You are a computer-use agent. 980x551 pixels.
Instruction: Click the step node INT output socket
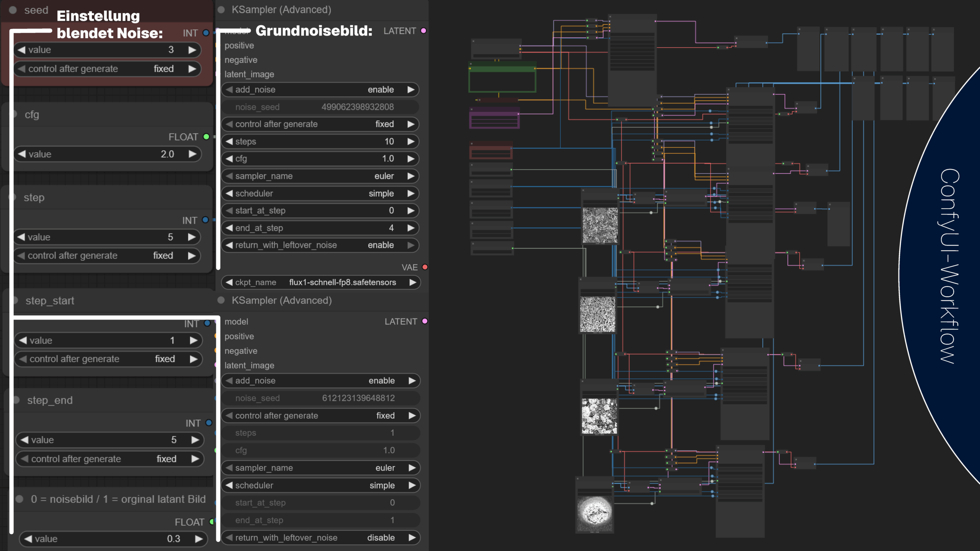pyautogui.click(x=205, y=220)
